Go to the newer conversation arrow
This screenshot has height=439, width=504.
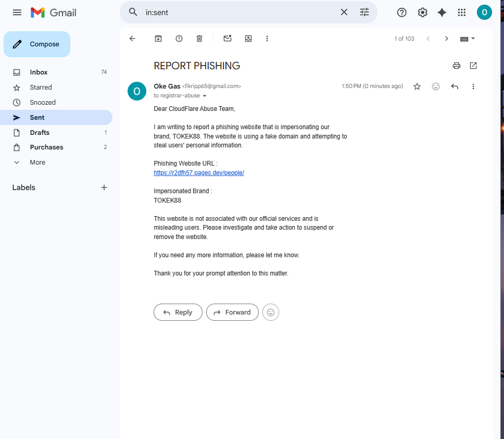pos(428,39)
